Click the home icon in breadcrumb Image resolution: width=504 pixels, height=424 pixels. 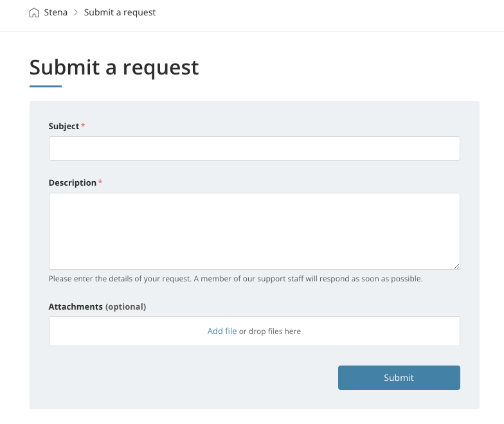[x=34, y=13]
